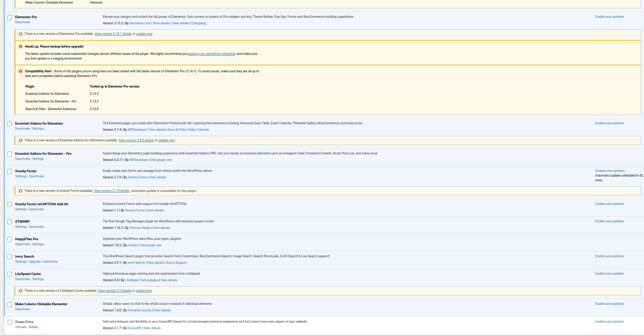The image size is (644, 335).
Task: Tick the Gravity Forms plugin checkbox
Action: (10, 171)
